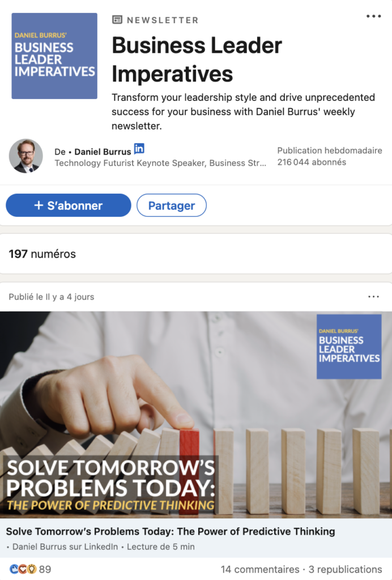Open the article post three-dot menu

373,297
